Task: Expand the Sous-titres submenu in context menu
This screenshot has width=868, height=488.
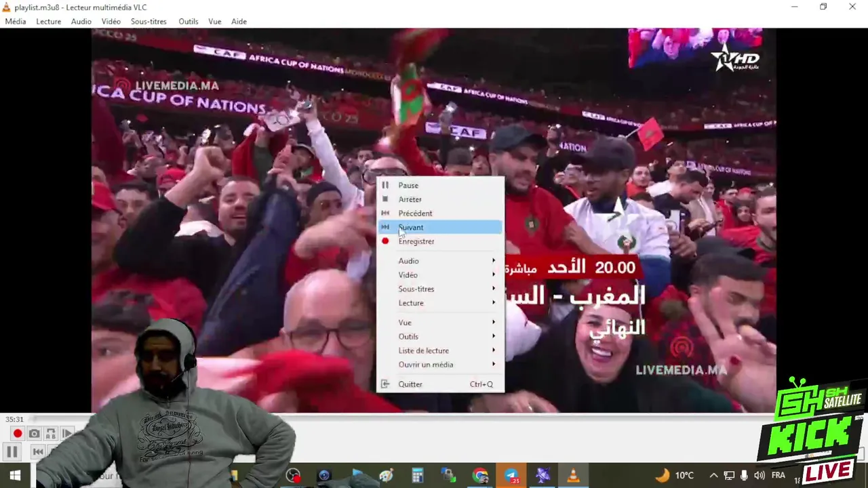Action: coord(440,289)
